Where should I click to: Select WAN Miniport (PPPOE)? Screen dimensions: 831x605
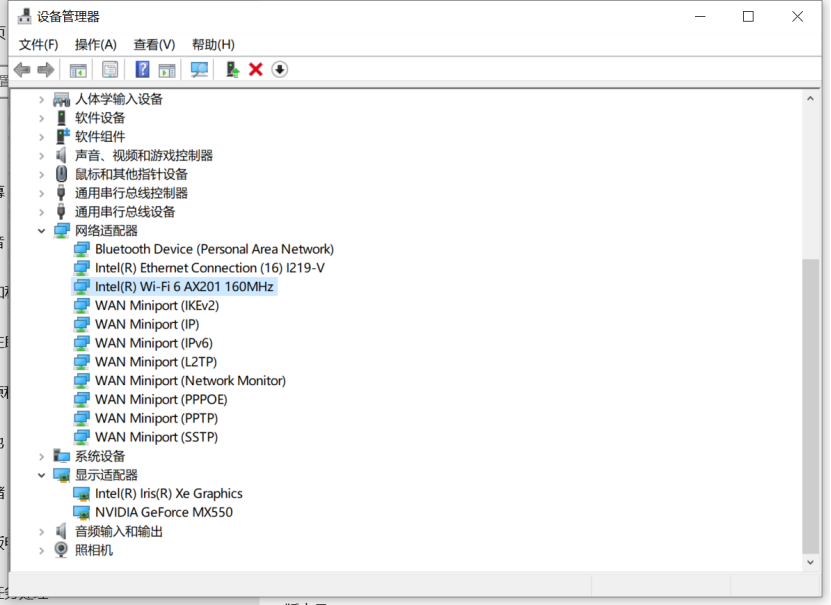coord(161,399)
